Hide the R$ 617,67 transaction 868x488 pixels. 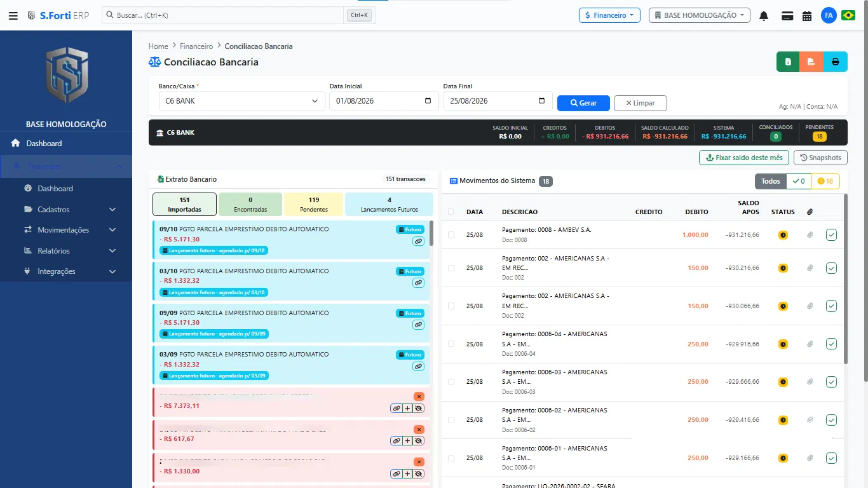coord(418,440)
